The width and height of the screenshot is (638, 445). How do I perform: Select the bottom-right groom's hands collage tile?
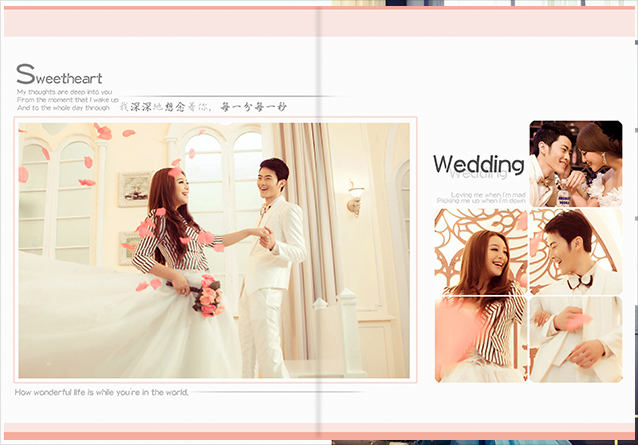click(x=575, y=339)
